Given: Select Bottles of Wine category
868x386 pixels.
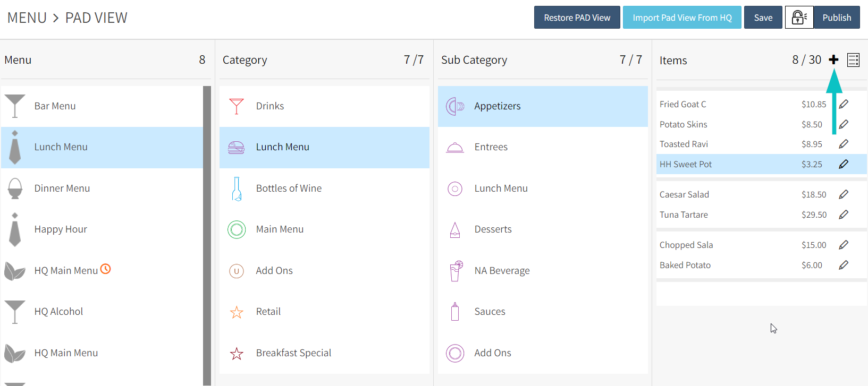Looking at the screenshot, I should tap(289, 188).
